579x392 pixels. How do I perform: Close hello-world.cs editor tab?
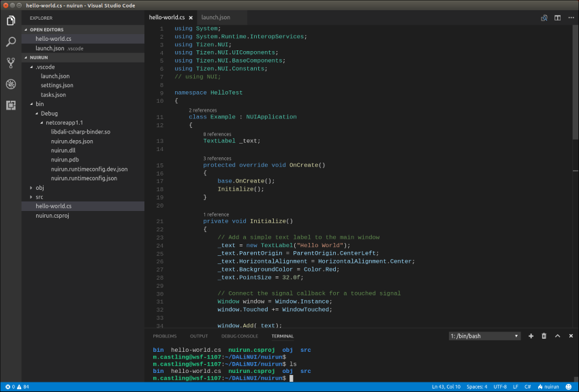click(x=191, y=18)
